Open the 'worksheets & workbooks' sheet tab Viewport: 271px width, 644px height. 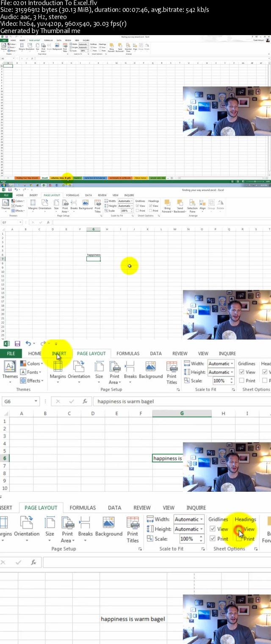point(120,178)
